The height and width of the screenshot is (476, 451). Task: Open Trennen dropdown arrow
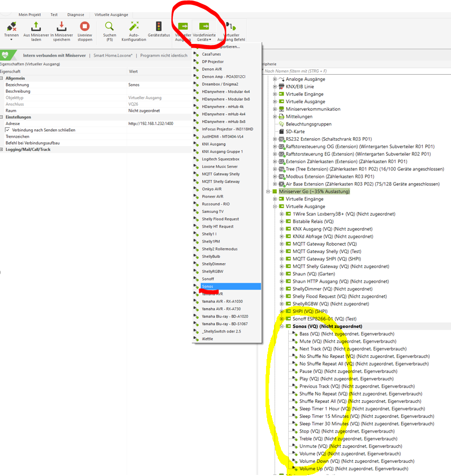(x=12, y=40)
